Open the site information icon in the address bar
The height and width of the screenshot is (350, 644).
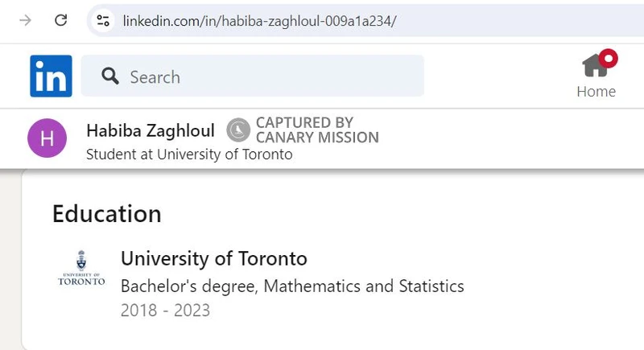pyautogui.click(x=103, y=20)
